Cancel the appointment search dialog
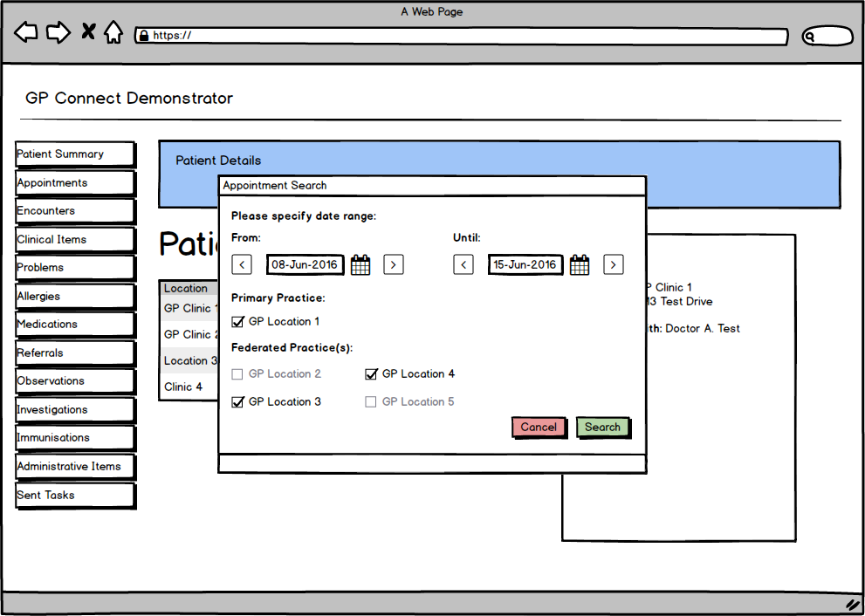The image size is (865, 616). coord(539,428)
